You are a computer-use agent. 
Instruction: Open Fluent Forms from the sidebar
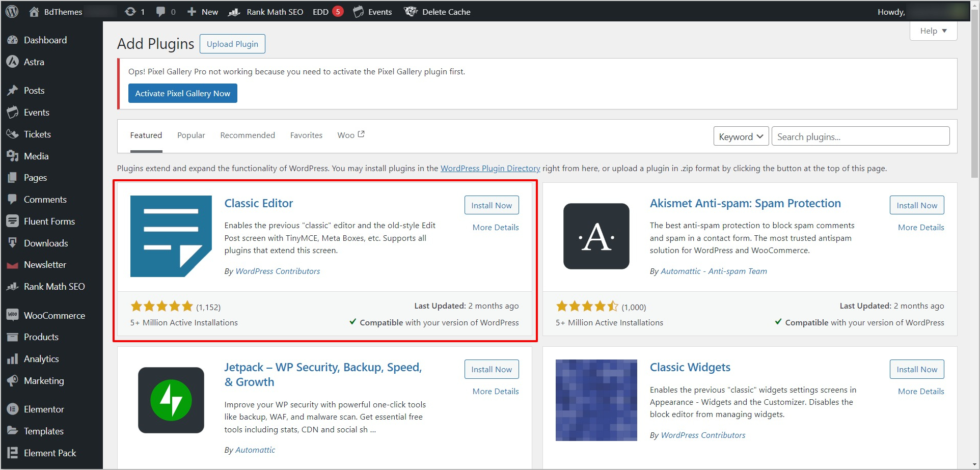click(49, 221)
